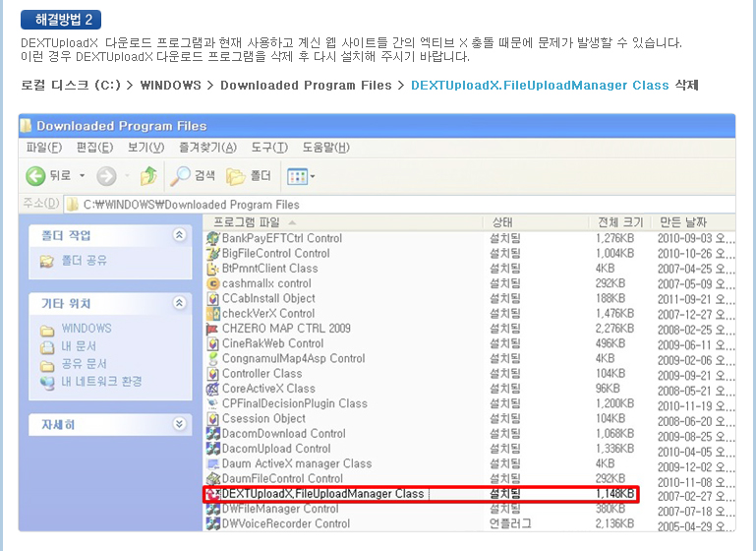
Task: Click the 검색 search label
Action: (x=204, y=175)
